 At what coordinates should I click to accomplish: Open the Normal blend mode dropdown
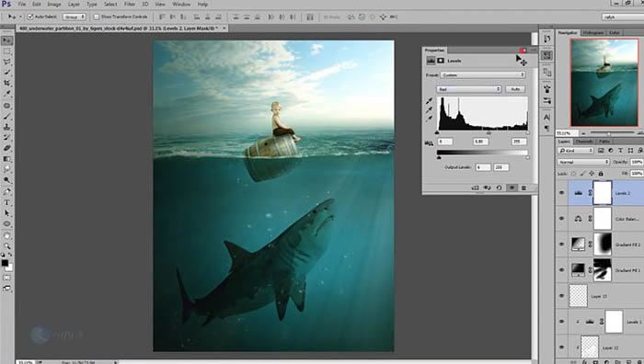coord(583,162)
